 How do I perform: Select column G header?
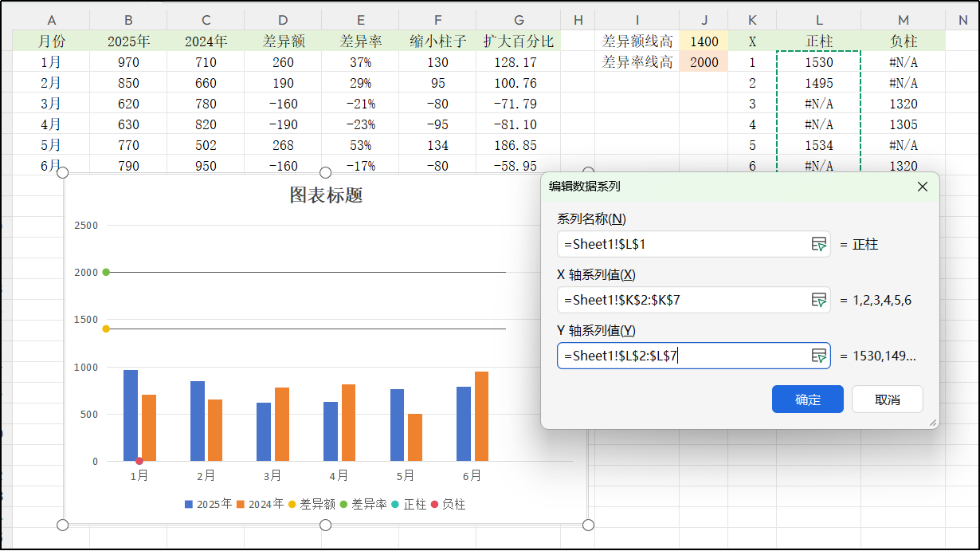coord(519,20)
